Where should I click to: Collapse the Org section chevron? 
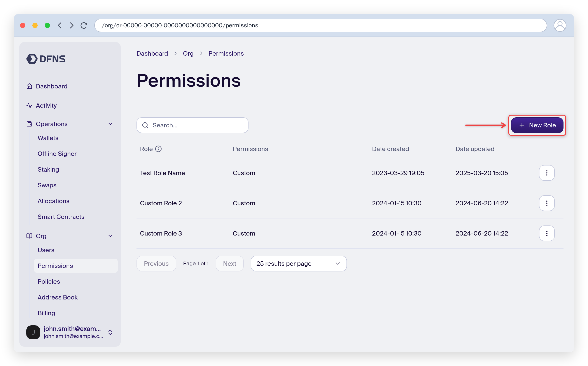click(110, 236)
